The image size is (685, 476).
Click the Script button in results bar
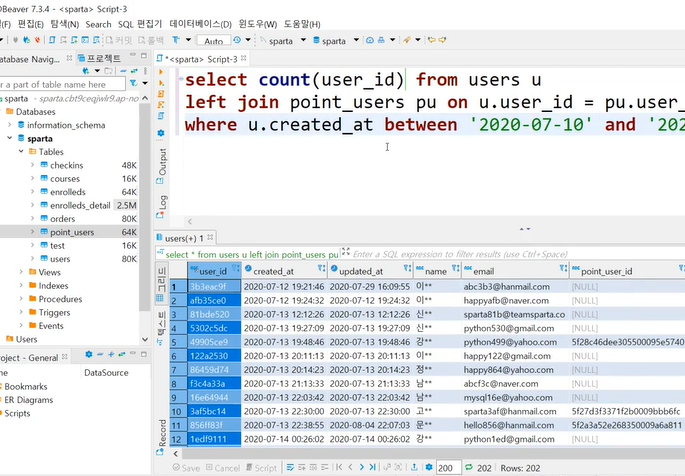tap(261, 468)
